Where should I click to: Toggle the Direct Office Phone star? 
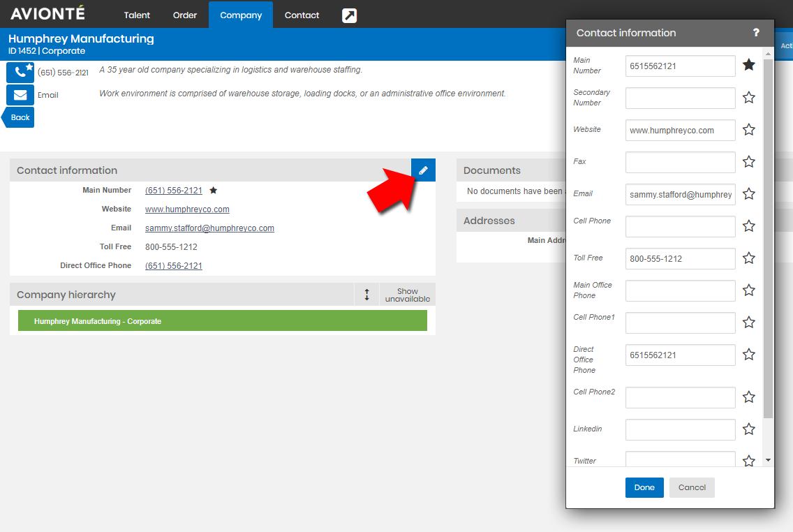[x=749, y=354]
